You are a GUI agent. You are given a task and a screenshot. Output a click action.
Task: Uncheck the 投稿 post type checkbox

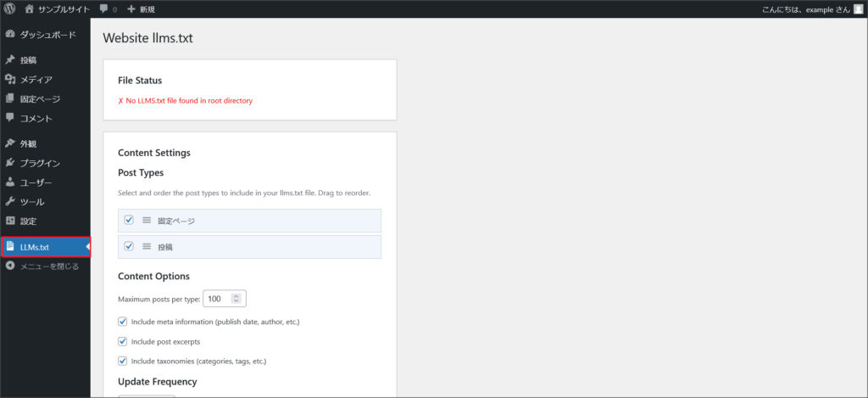coord(130,246)
